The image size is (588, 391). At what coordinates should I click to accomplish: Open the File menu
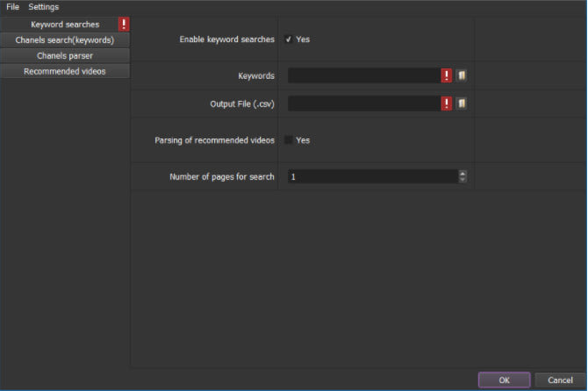click(12, 7)
